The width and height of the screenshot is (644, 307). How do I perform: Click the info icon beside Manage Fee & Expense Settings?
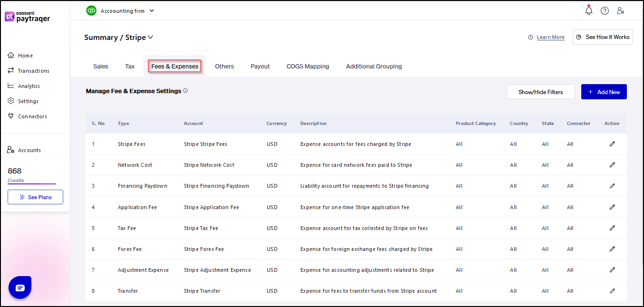185,90
